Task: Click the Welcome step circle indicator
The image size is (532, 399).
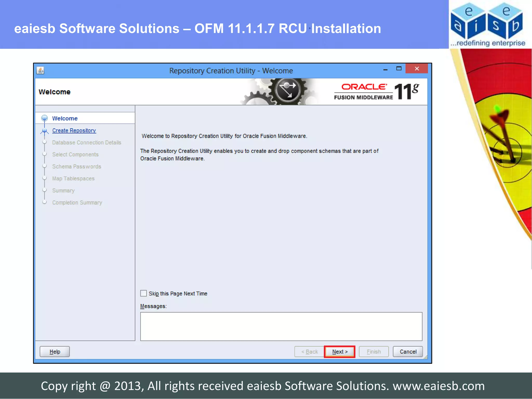Action: (44, 118)
